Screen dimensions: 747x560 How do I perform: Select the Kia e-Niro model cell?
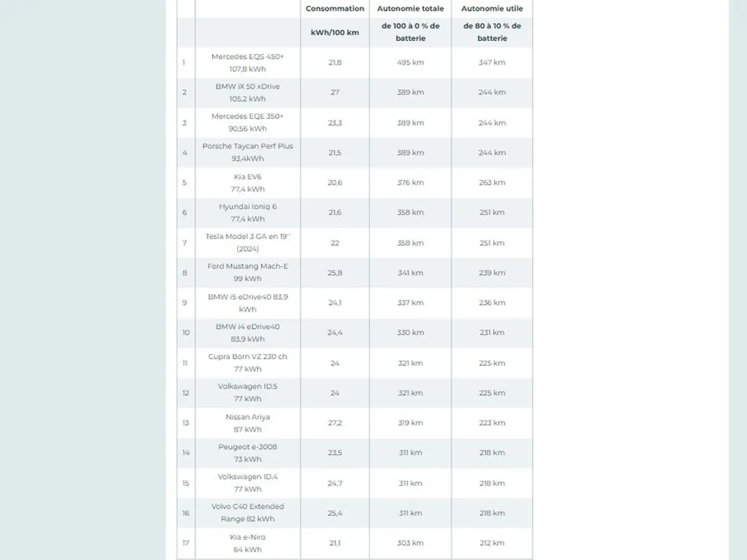[x=248, y=543]
